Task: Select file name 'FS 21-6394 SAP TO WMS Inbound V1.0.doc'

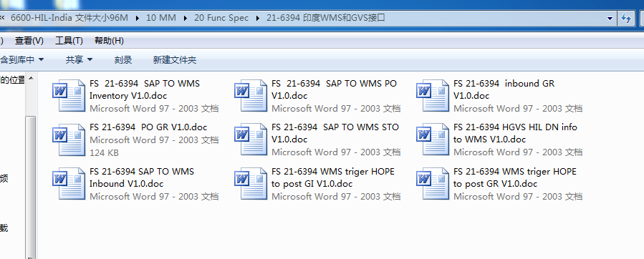Action: pyautogui.click(x=142, y=177)
